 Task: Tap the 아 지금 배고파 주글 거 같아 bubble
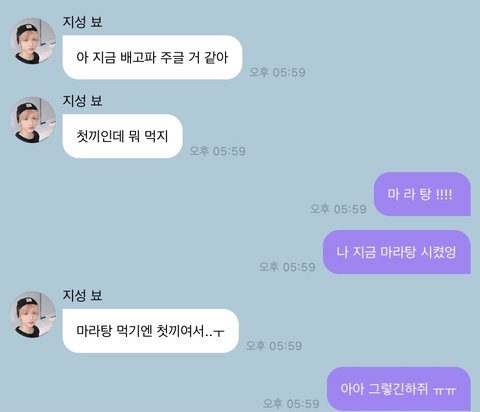pos(152,57)
